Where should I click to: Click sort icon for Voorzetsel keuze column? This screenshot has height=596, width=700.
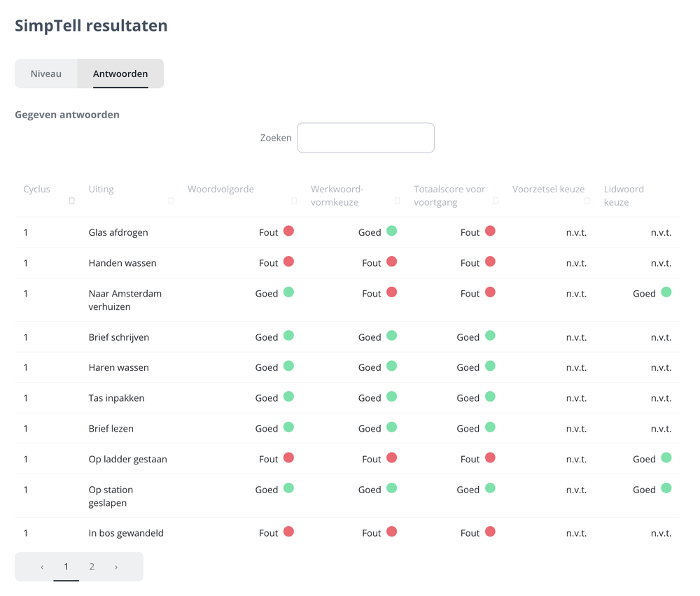coord(587,201)
